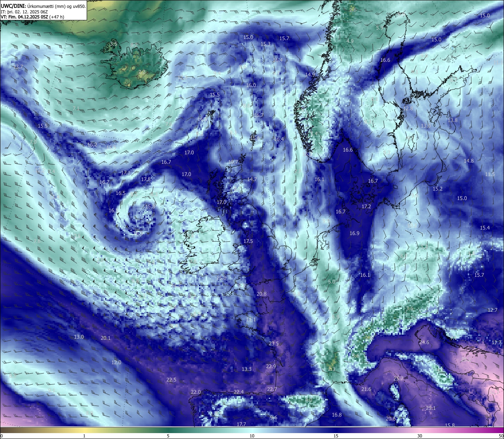
Task: Click the 10 tick label on the colour scale
Action: click(252, 436)
